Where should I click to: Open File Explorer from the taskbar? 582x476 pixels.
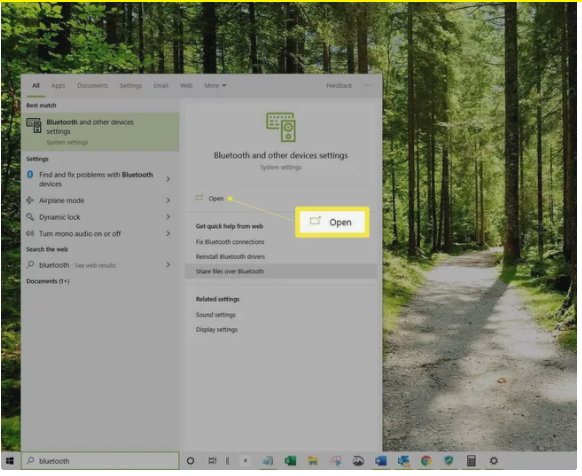click(x=313, y=461)
